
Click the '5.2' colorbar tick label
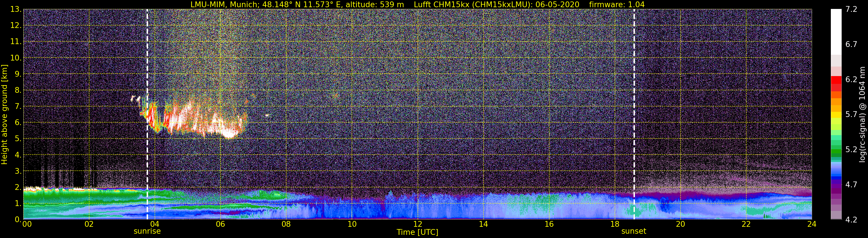[851, 149]
